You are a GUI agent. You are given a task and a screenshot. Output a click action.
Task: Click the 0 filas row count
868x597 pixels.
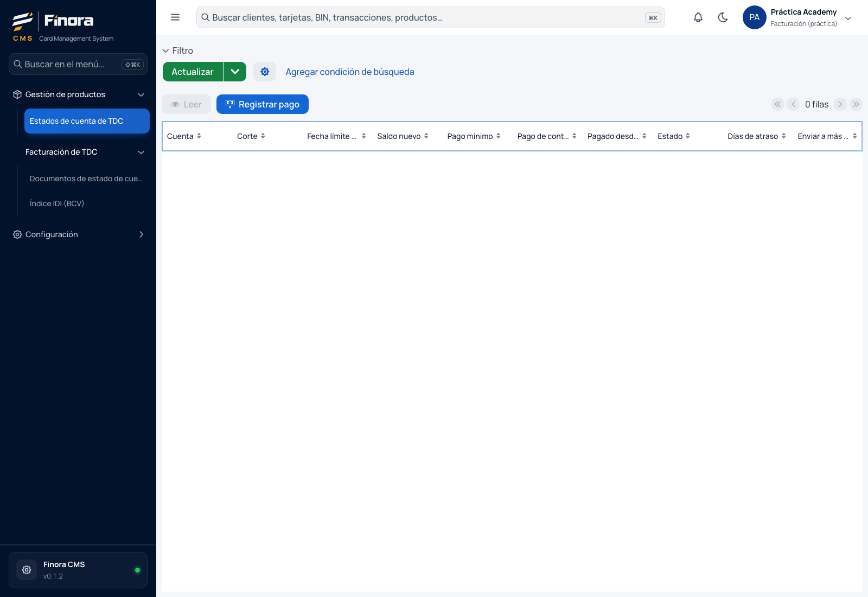pos(817,104)
